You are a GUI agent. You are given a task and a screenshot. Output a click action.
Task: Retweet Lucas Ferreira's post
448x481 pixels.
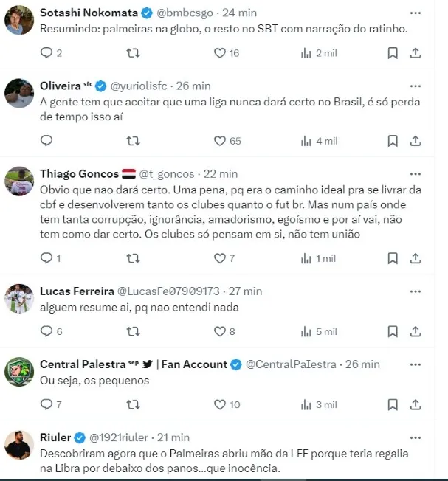(133, 331)
